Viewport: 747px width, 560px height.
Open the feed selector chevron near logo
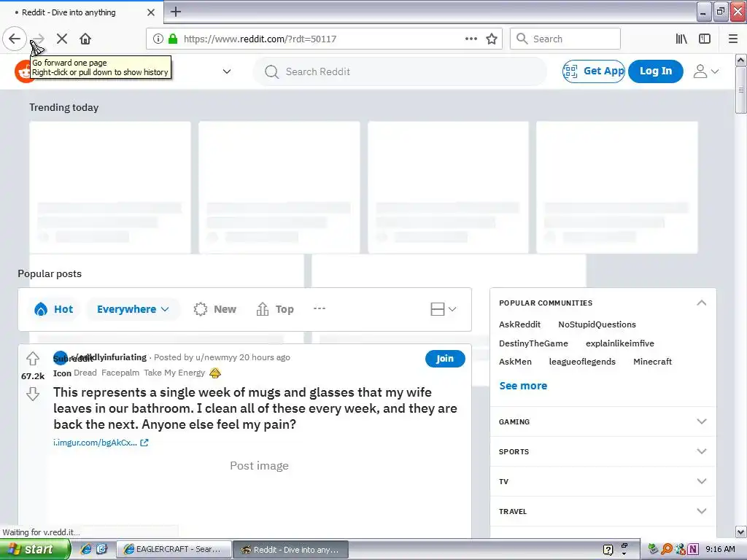(x=227, y=71)
